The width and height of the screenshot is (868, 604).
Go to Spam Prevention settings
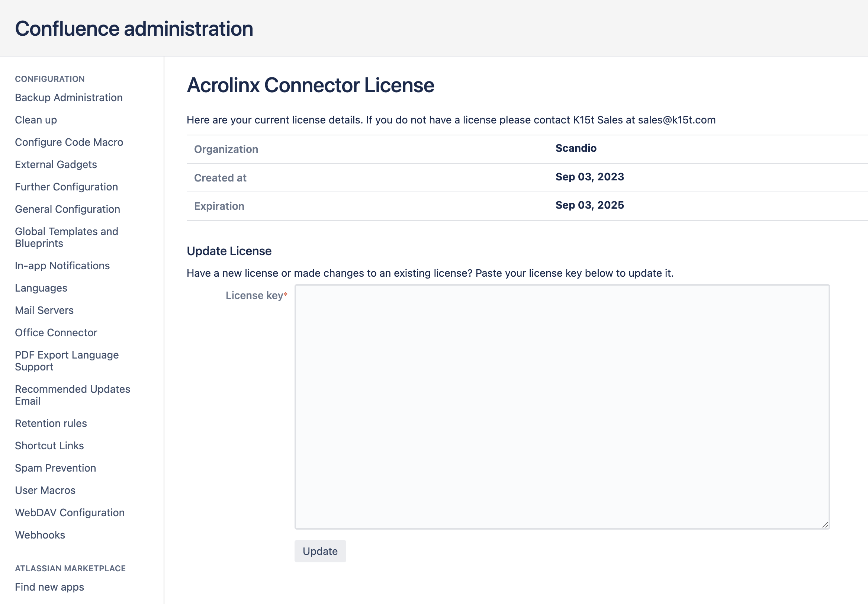[x=55, y=468]
